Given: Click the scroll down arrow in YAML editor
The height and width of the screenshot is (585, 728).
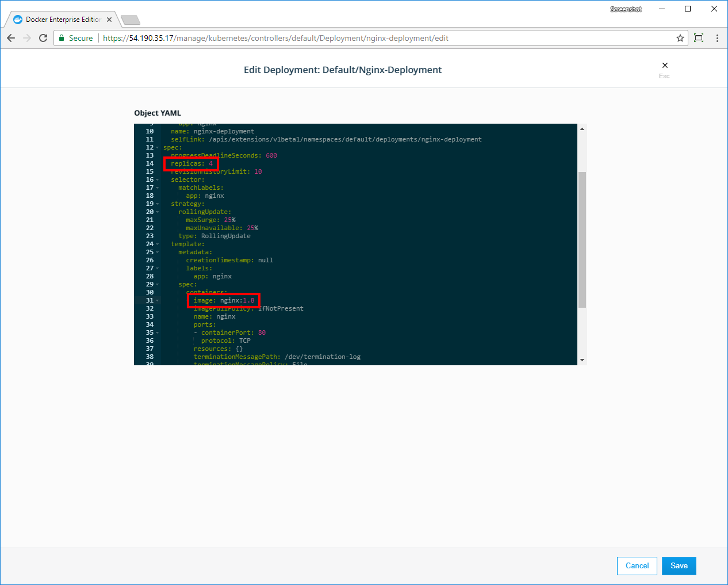Looking at the screenshot, I should click(x=582, y=360).
